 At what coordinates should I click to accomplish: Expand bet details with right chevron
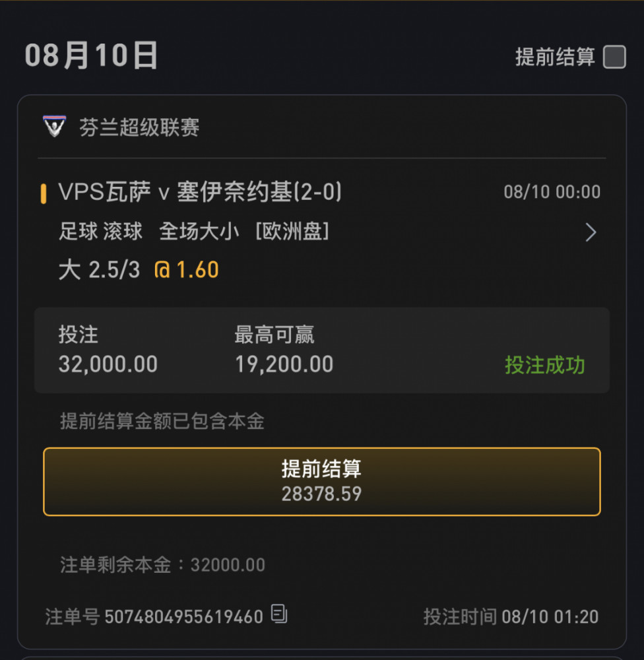click(591, 232)
